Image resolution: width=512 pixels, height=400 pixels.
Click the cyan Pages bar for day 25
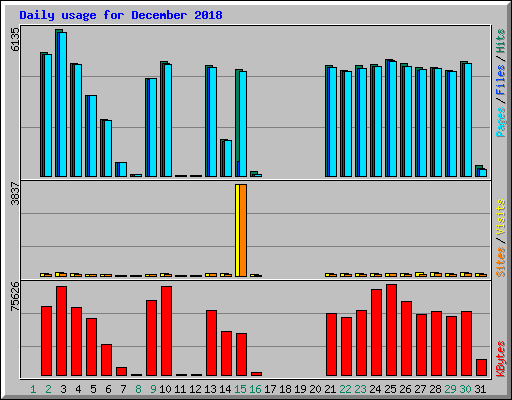[393, 119]
